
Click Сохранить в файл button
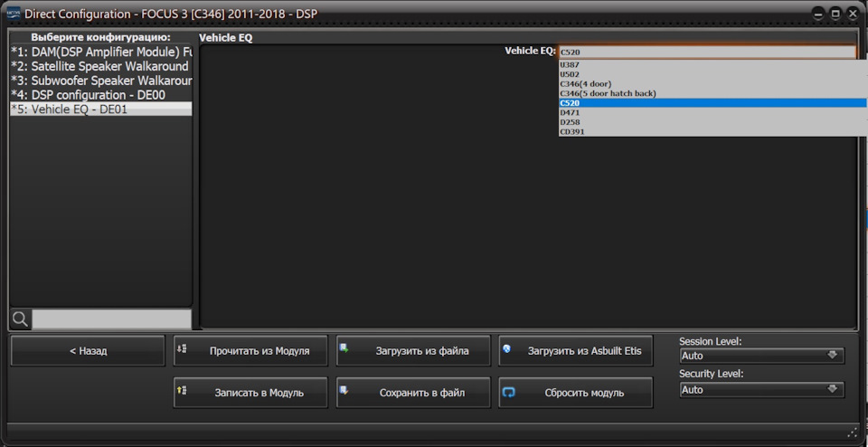pyautogui.click(x=413, y=393)
